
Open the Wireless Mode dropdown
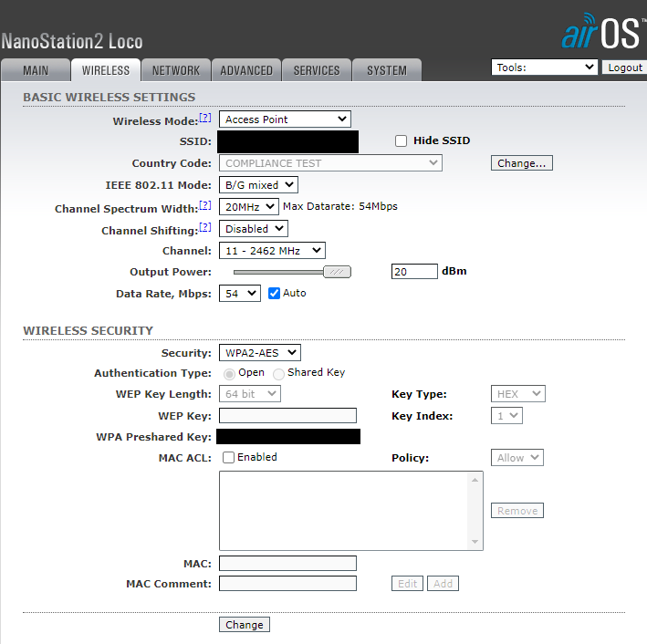(285, 119)
